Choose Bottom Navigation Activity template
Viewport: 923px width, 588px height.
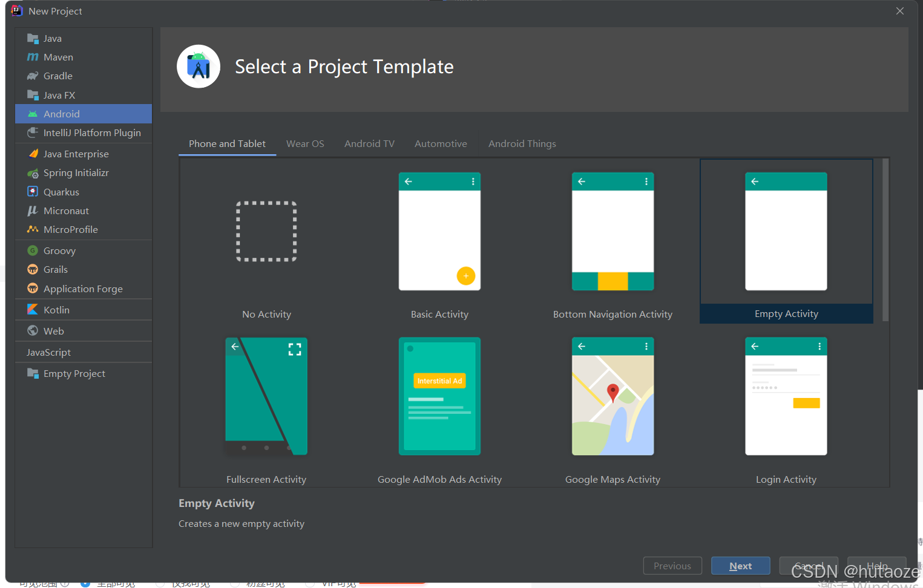pyautogui.click(x=613, y=241)
